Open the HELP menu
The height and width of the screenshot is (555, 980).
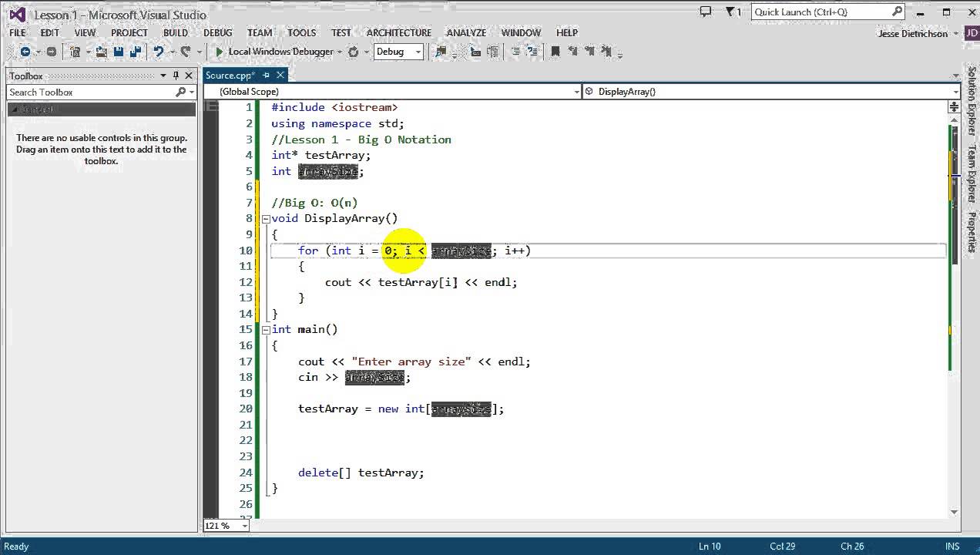tap(566, 33)
